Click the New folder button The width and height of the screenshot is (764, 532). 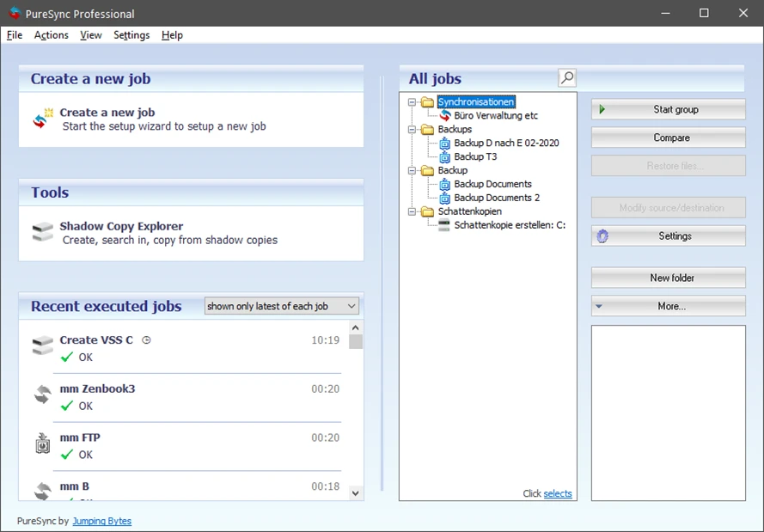tap(668, 278)
